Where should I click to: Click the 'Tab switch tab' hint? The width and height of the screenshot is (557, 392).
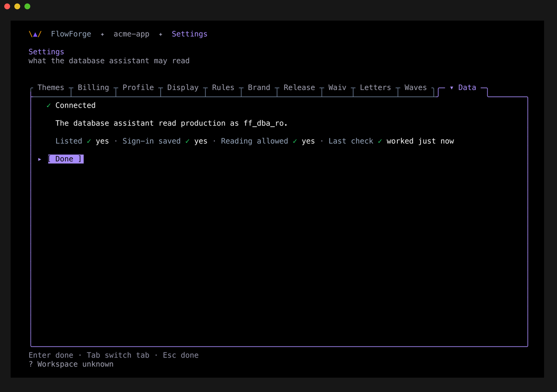click(x=118, y=355)
